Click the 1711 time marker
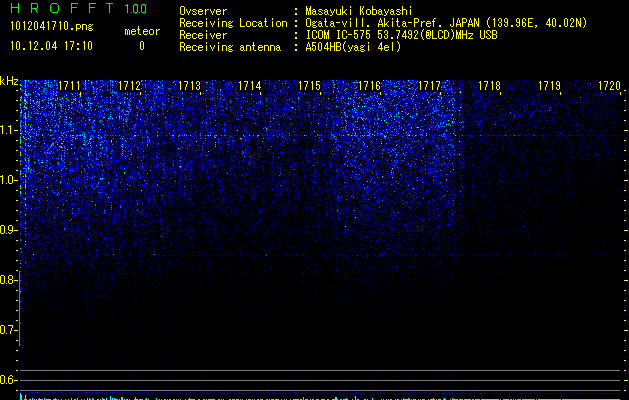629x400 pixels. (x=69, y=86)
